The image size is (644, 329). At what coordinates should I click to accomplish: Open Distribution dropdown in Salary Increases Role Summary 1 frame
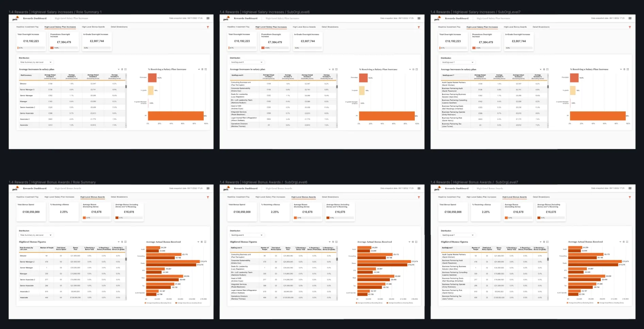(36, 62)
